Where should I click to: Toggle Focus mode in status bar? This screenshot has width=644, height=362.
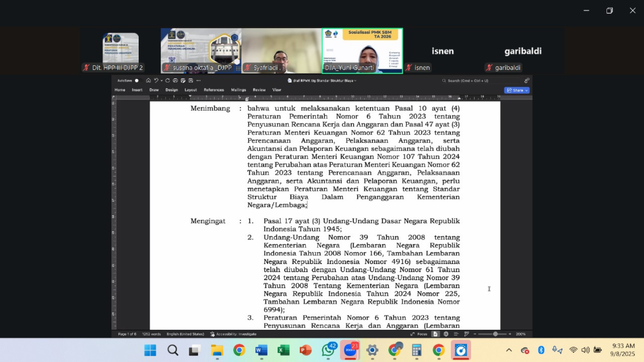419,334
